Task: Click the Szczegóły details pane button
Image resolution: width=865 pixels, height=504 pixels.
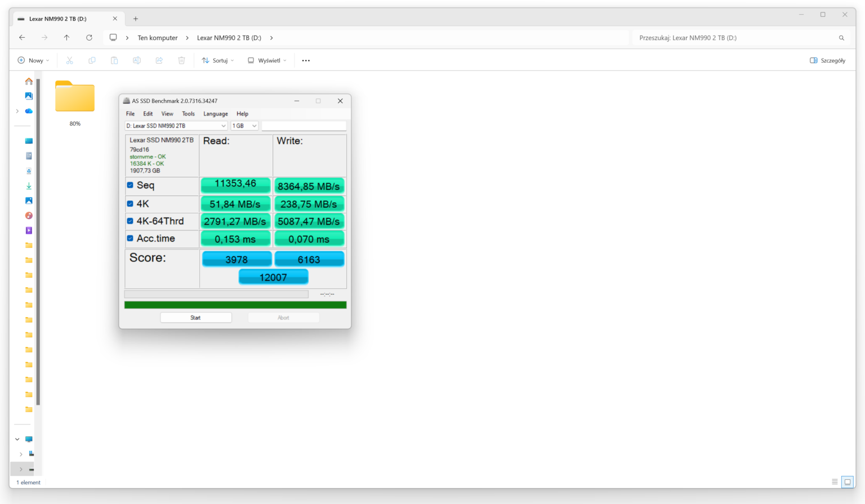Action: tap(827, 61)
